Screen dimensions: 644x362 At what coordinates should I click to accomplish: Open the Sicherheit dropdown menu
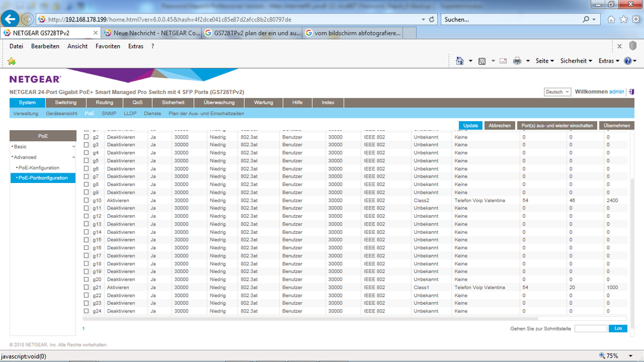click(576, 61)
